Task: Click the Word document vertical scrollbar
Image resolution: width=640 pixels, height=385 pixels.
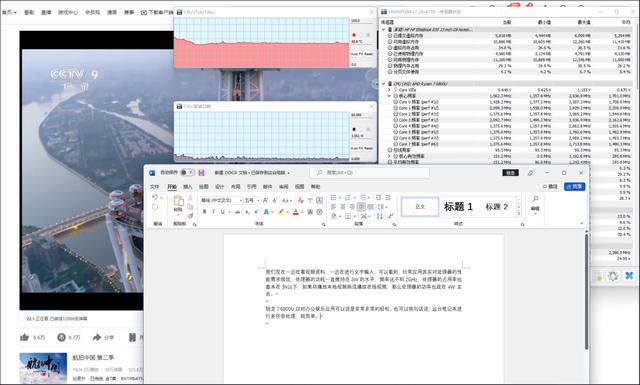Action: tap(586, 292)
